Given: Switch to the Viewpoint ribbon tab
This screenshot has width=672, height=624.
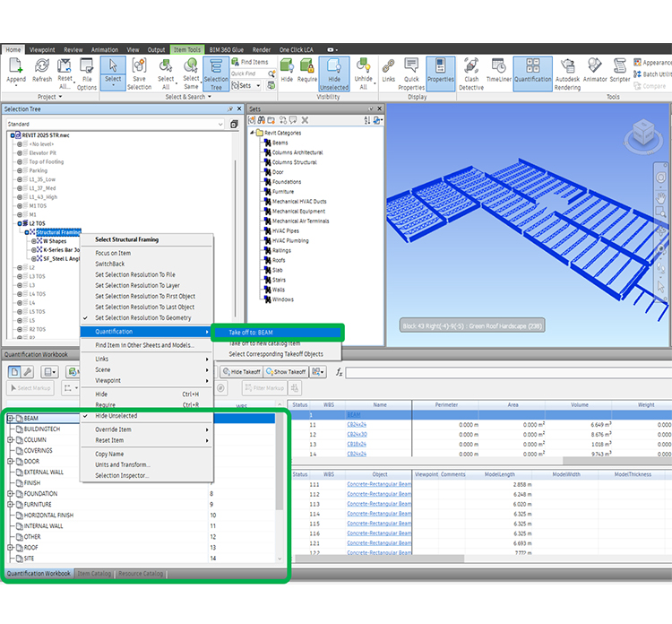Looking at the screenshot, I should tap(42, 49).
